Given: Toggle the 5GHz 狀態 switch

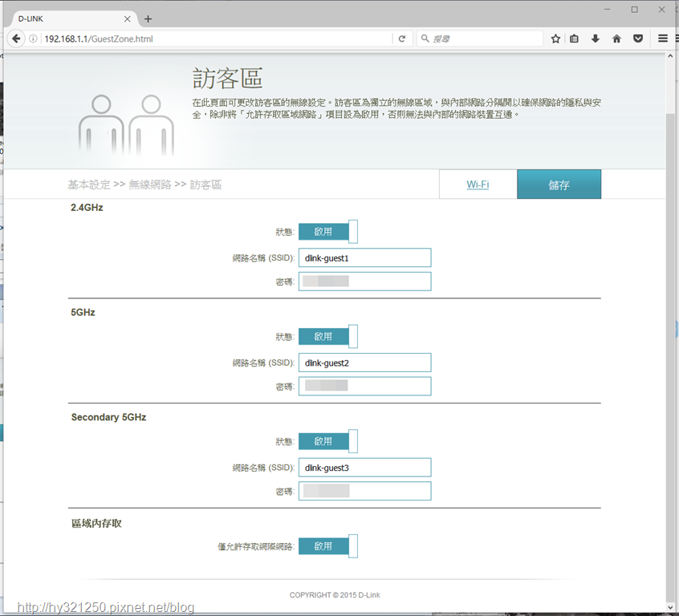Looking at the screenshot, I should (328, 336).
